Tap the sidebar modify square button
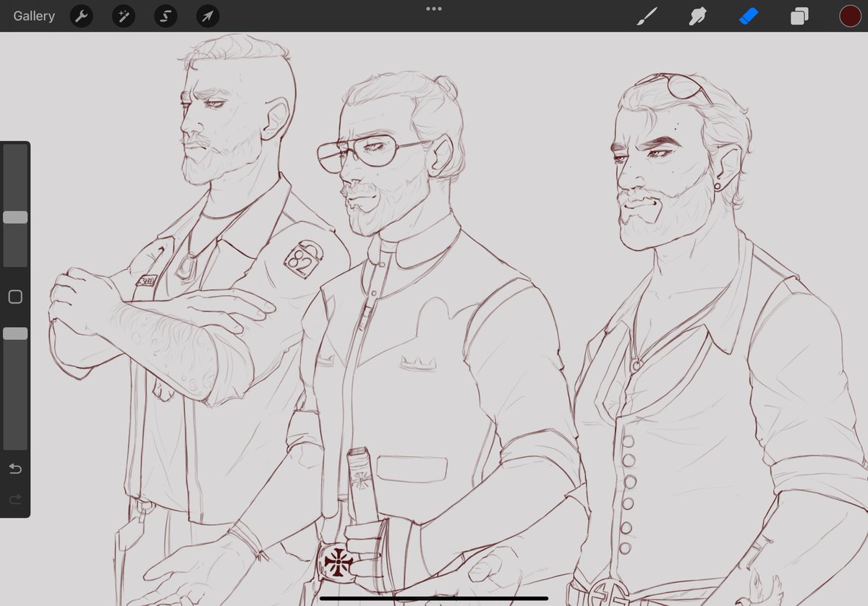Image resolution: width=868 pixels, height=606 pixels. click(x=15, y=296)
